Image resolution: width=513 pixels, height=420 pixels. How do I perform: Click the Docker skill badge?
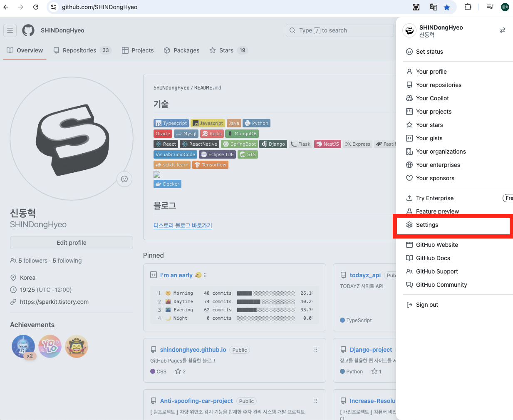167,184
